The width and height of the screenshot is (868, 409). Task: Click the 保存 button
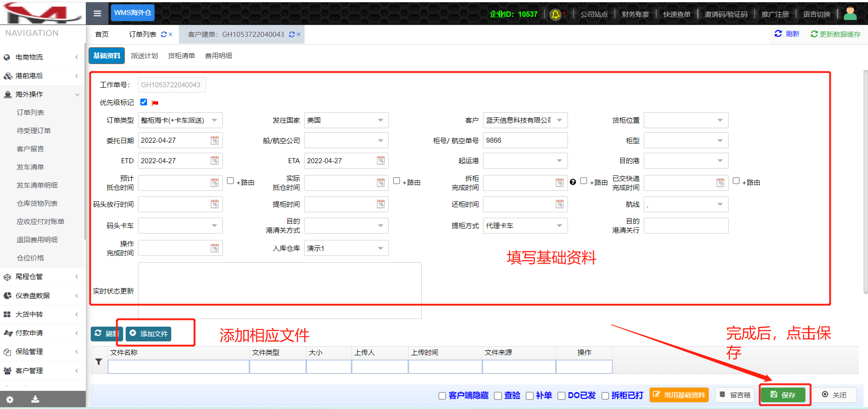pos(783,395)
